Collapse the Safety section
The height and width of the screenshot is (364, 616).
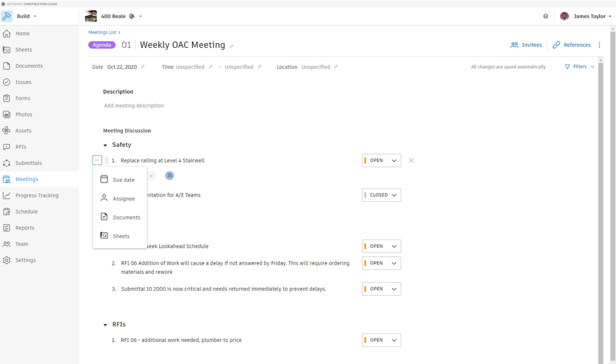pos(105,145)
